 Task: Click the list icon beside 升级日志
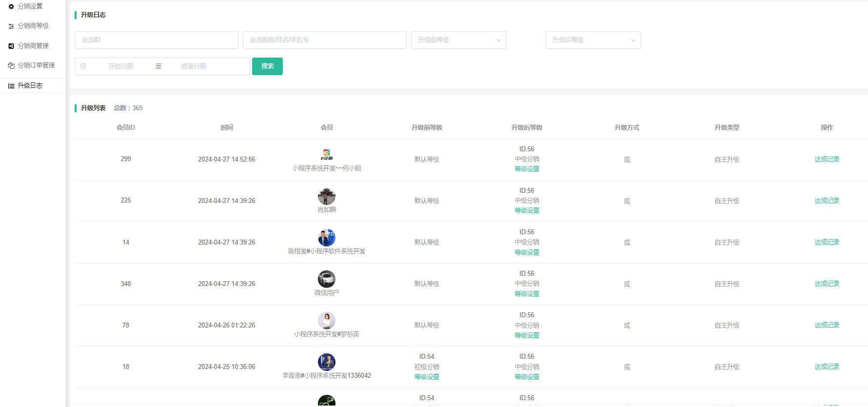(11, 86)
